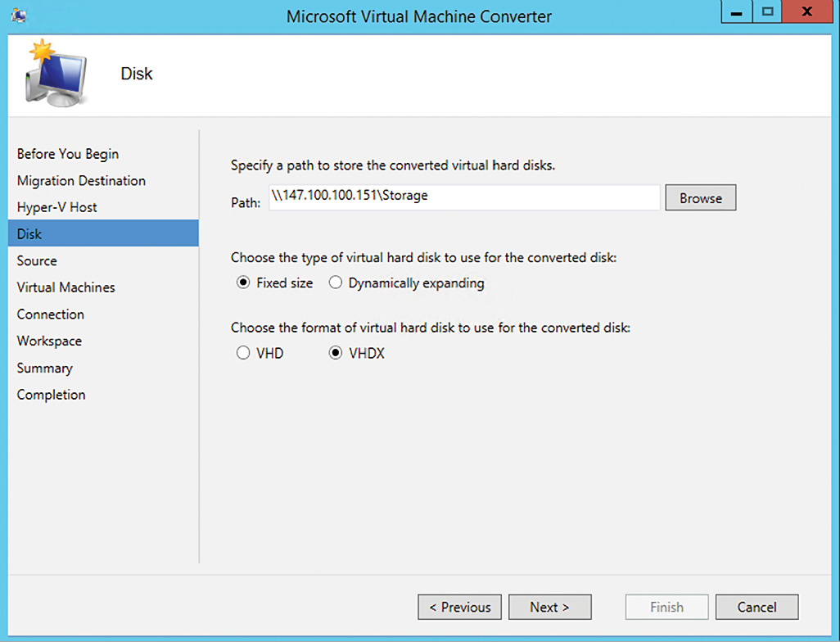Open the Virtual Machines step
Viewport: 840px width, 642px height.
(65, 287)
